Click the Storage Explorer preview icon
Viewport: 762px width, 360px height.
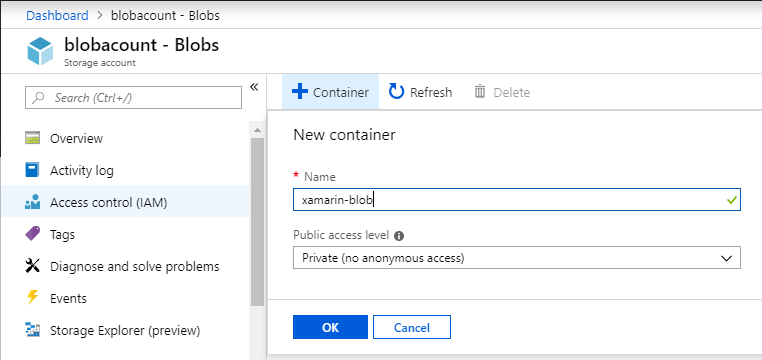coord(32,330)
